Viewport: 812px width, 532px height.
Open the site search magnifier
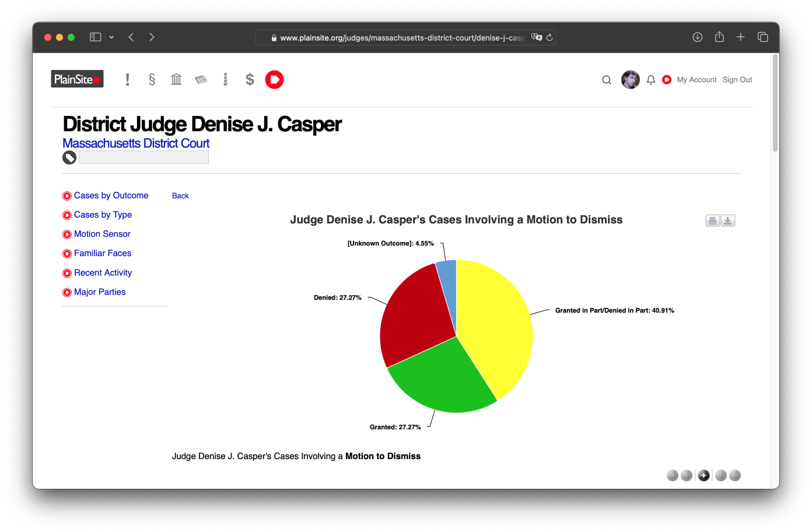607,80
